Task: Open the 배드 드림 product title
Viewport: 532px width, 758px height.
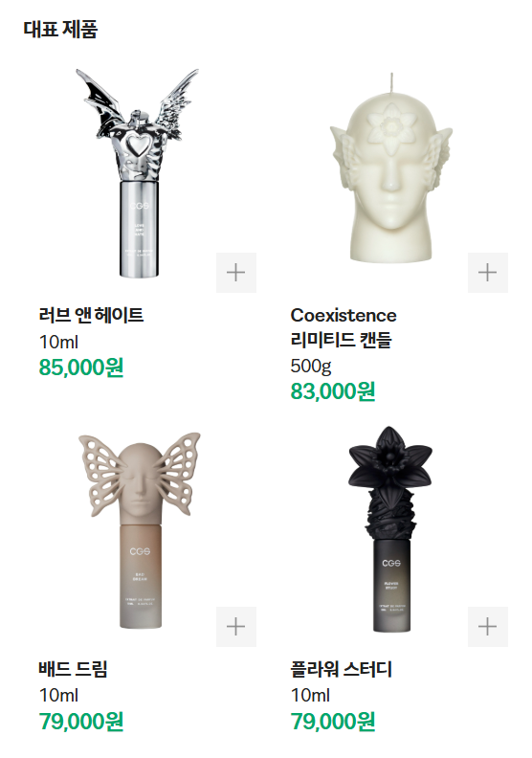Action: click(x=73, y=669)
